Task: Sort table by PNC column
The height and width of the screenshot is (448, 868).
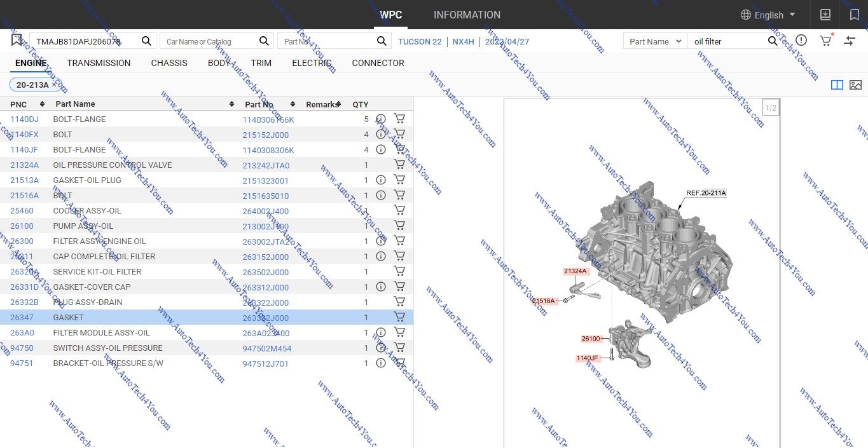Action: coord(42,104)
